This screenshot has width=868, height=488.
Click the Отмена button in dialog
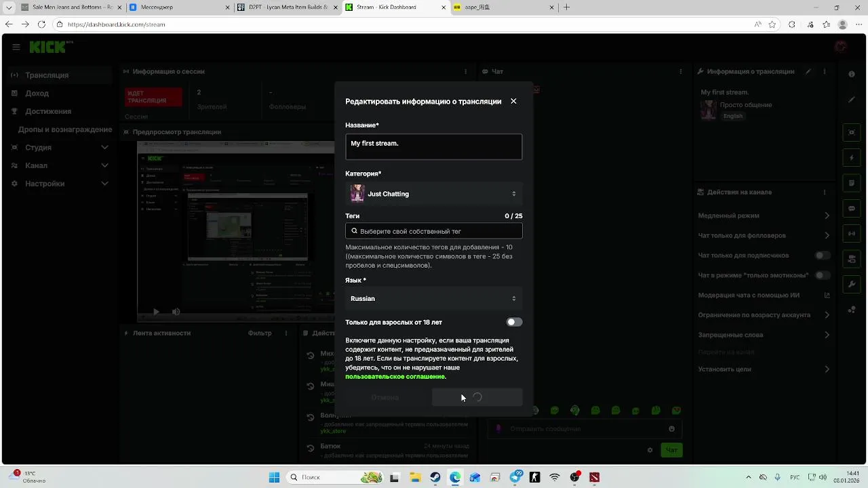point(385,397)
